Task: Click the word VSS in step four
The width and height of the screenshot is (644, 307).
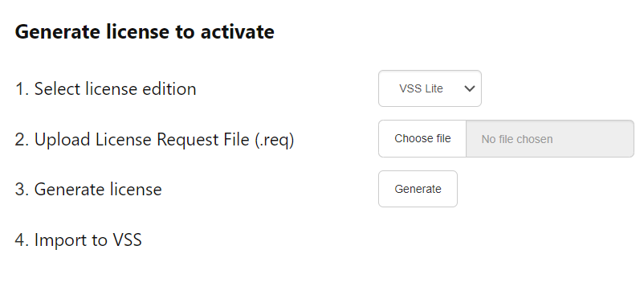Action: (x=127, y=240)
